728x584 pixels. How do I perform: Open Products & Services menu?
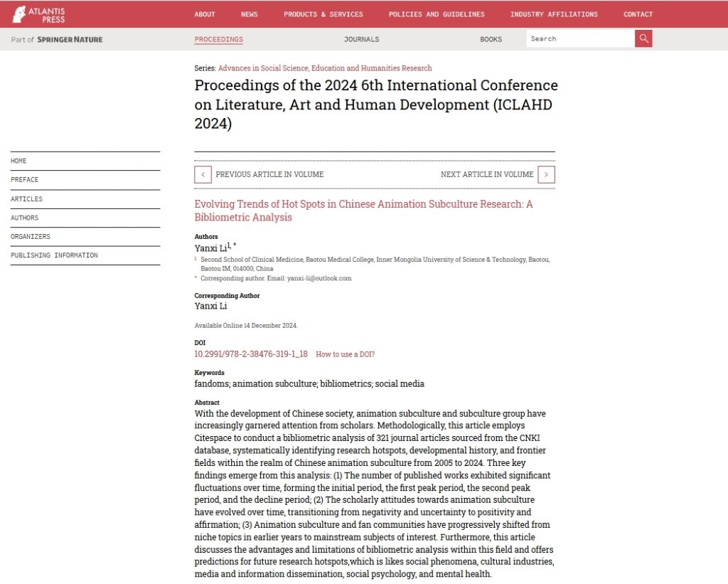pyautogui.click(x=323, y=14)
